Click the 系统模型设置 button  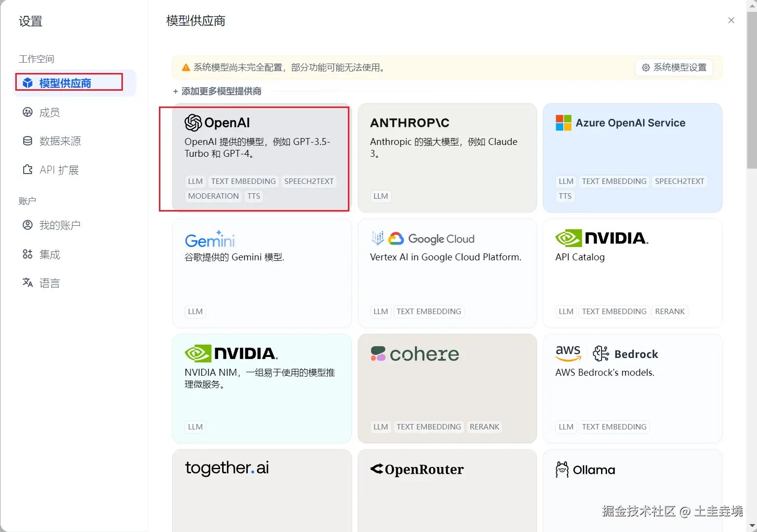click(674, 68)
